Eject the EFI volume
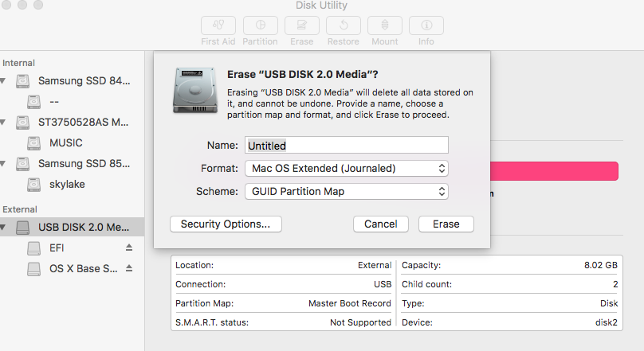 pos(129,248)
